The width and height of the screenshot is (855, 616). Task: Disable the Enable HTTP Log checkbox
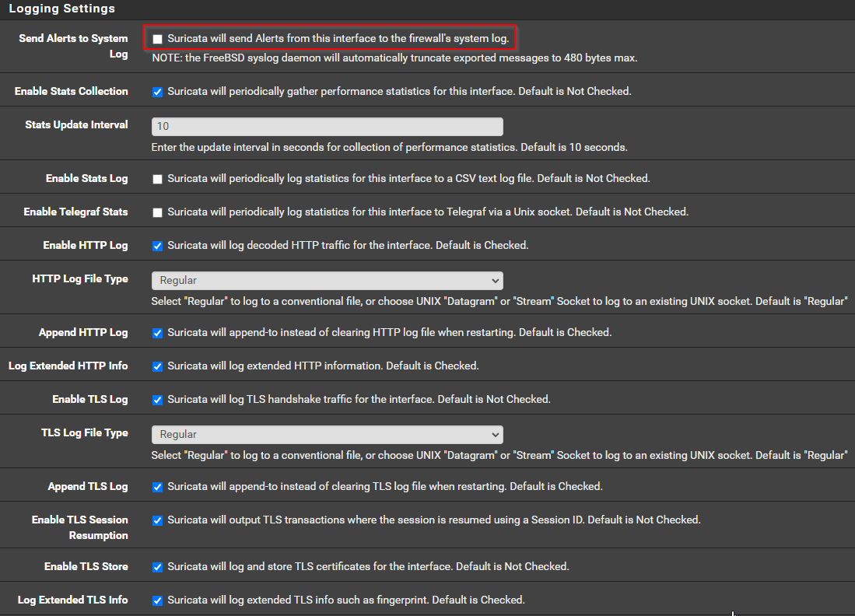click(x=158, y=246)
